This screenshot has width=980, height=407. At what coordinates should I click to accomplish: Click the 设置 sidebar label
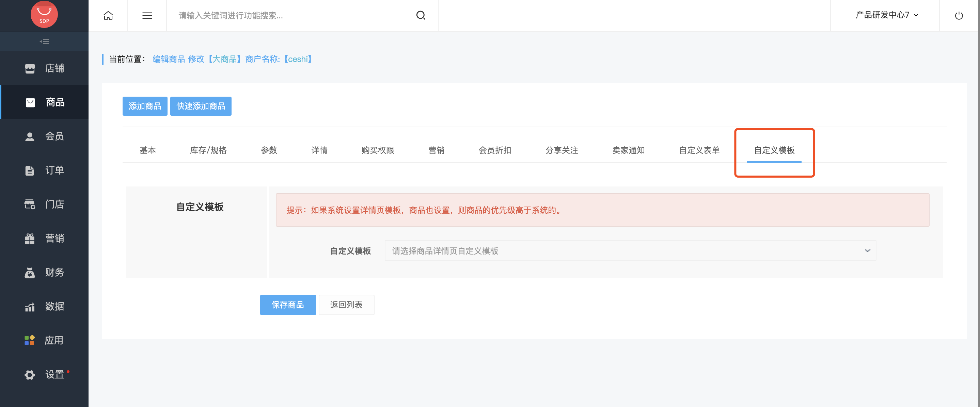click(54, 375)
